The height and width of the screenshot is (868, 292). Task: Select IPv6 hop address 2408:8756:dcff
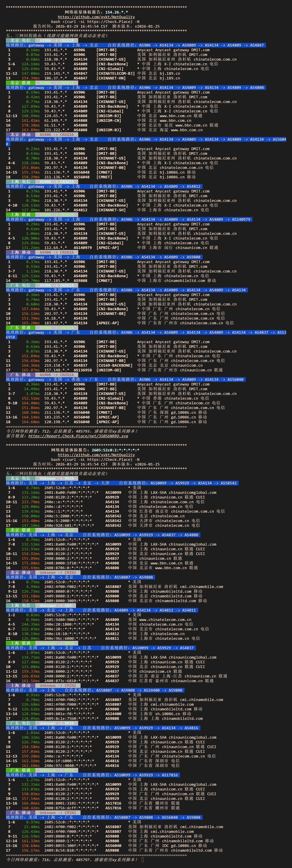pos(71,808)
